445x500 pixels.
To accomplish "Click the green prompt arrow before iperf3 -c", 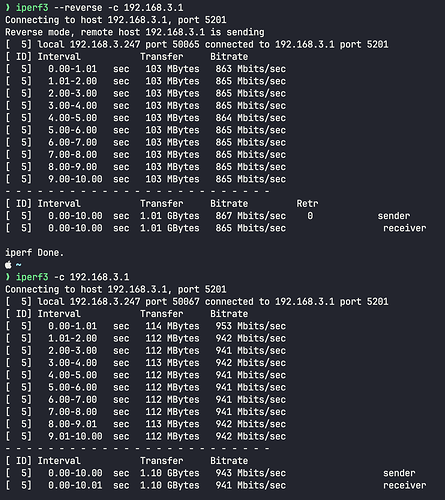I will (x=8, y=277).
